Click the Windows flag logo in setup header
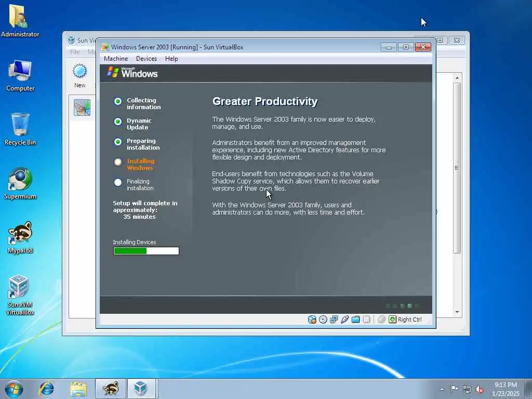Image resolution: width=532 pixels, height=399 pixels. tap(113, 72)
